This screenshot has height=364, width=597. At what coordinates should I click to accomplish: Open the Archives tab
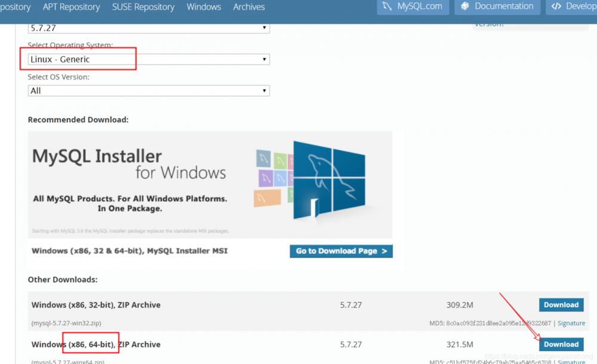click(x=249, y=7)
